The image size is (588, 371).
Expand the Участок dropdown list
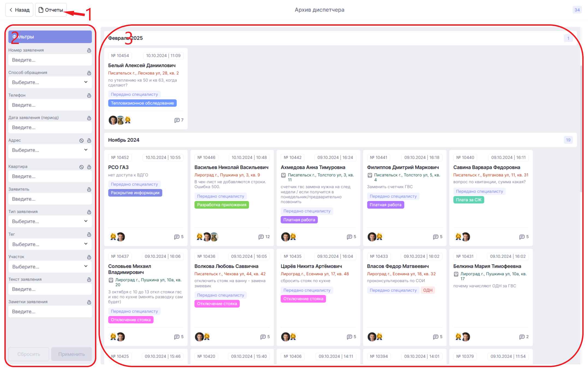pyautogui.click(x=50, y=267)
